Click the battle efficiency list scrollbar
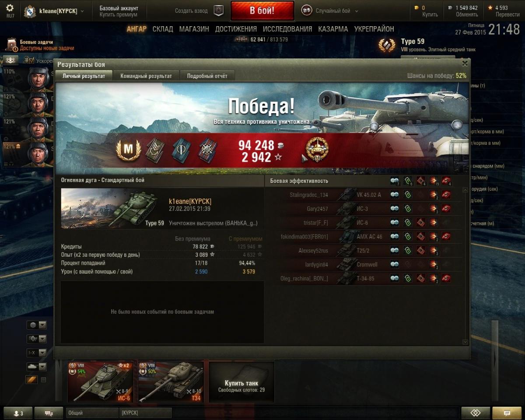This screenshot has width=525, height=420. click(x=465, y=266)
